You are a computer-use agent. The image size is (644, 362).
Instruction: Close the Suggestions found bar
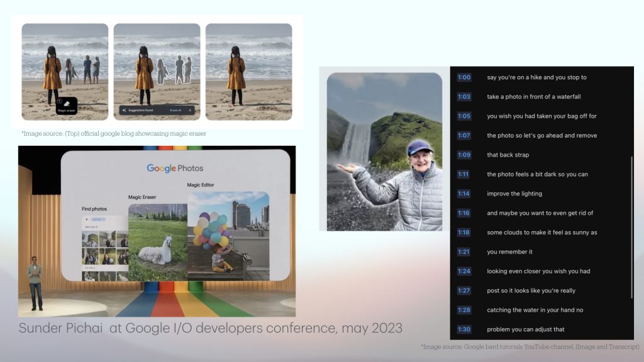190,111
